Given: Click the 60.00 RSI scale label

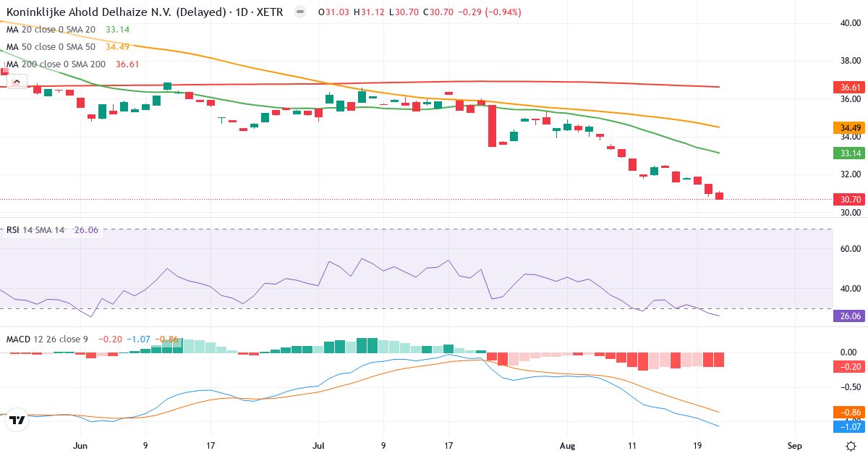Looking at the screenshot, I should (x=851, y=248).
